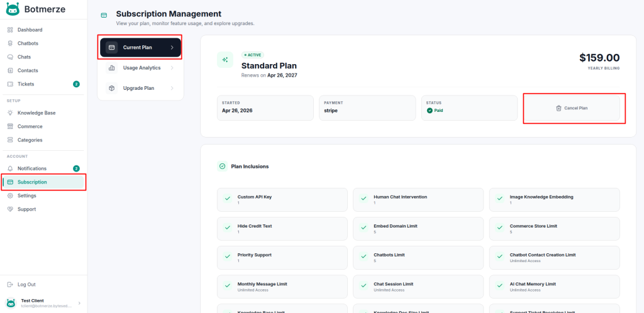Viewport: 644px width, 313px height.
Task: Click the Botmerze robot logo
Action: [13, 9]
